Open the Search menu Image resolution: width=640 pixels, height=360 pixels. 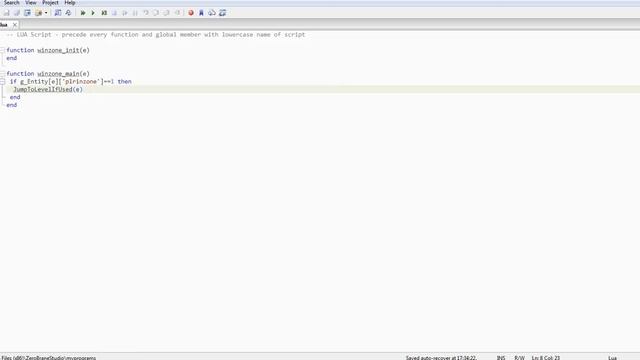(x=11, y=2)
